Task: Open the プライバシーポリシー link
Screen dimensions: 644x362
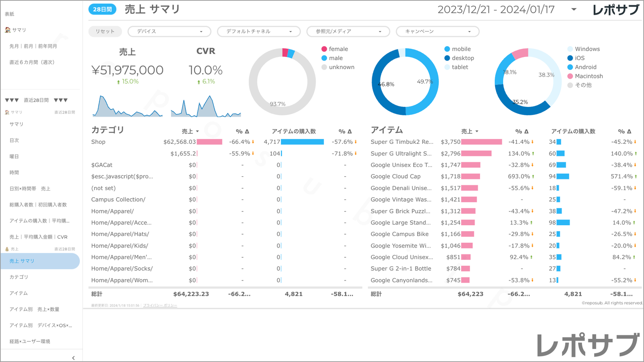Action: [x=160, y=305]
